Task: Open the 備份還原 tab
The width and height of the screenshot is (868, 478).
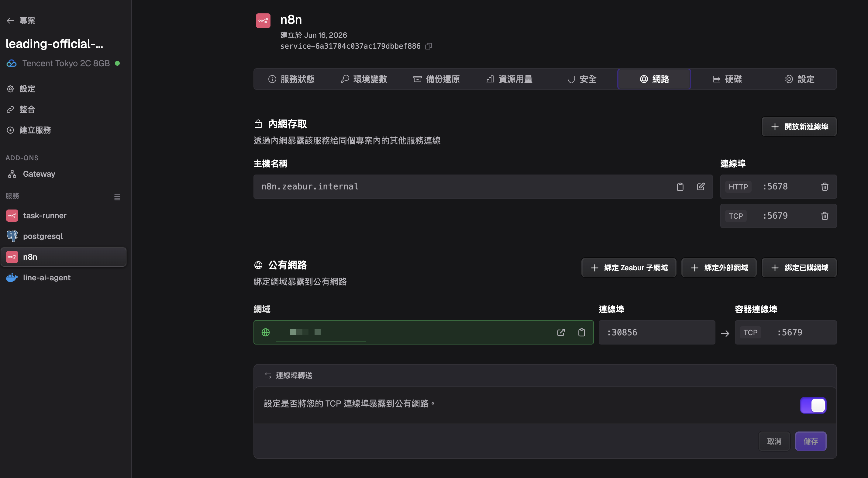Action: pos(436,79)
